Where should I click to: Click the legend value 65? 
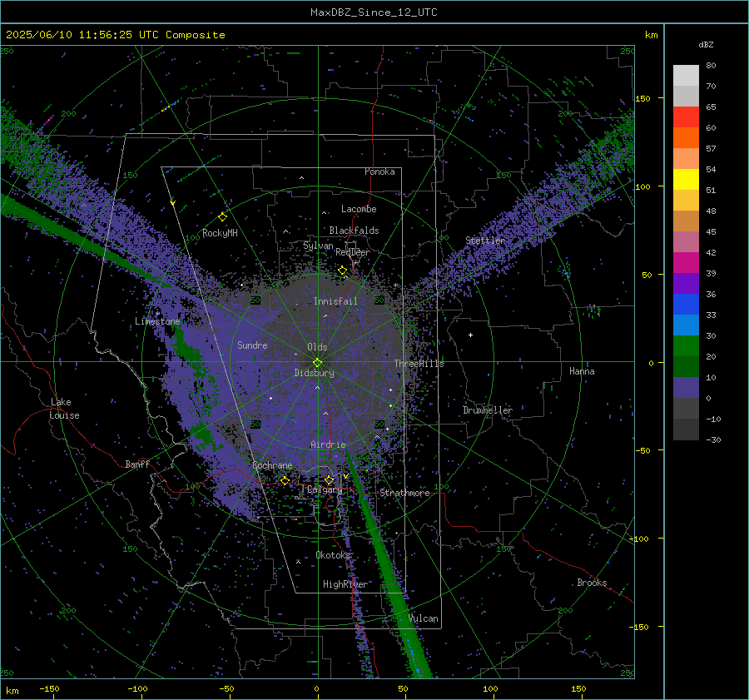click(711, 107)
